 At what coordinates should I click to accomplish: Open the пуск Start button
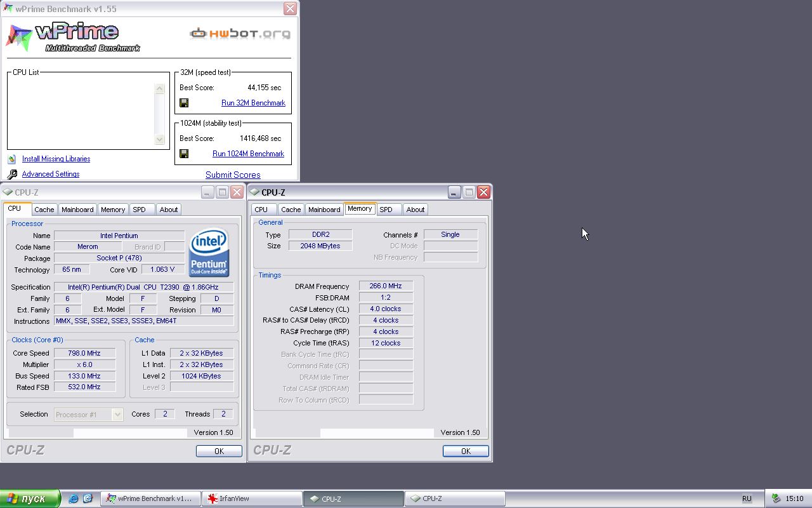tap(30, 498)
